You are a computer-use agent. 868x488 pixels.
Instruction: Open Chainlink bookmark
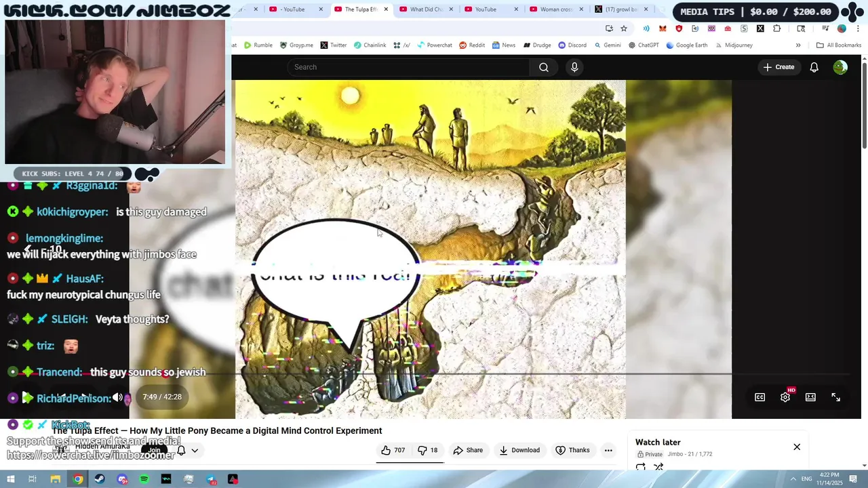pyautogui.click(x=370, y=45)
